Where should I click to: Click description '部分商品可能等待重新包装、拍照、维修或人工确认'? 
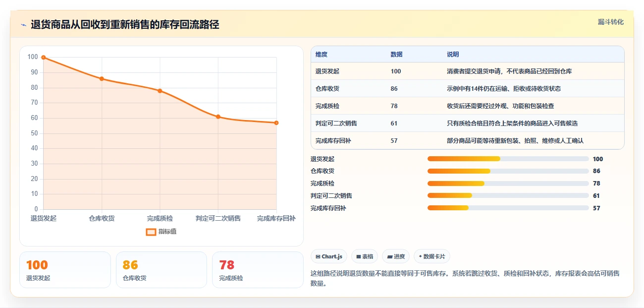coord(515,141)
